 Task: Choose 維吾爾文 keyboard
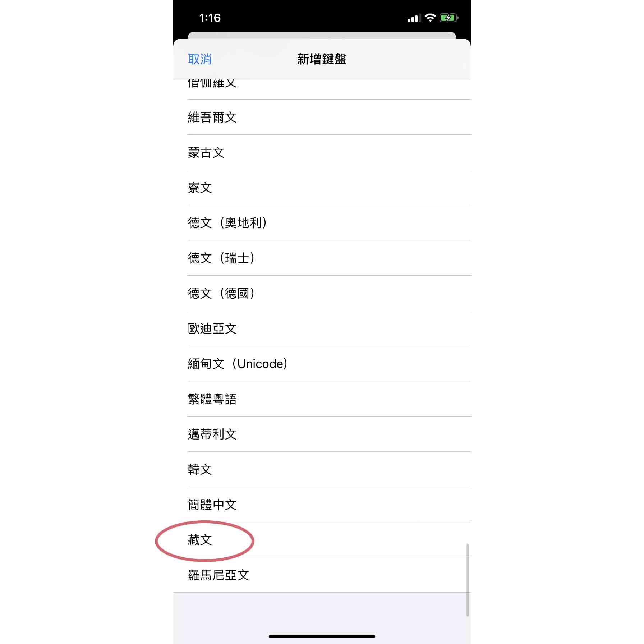322,117
